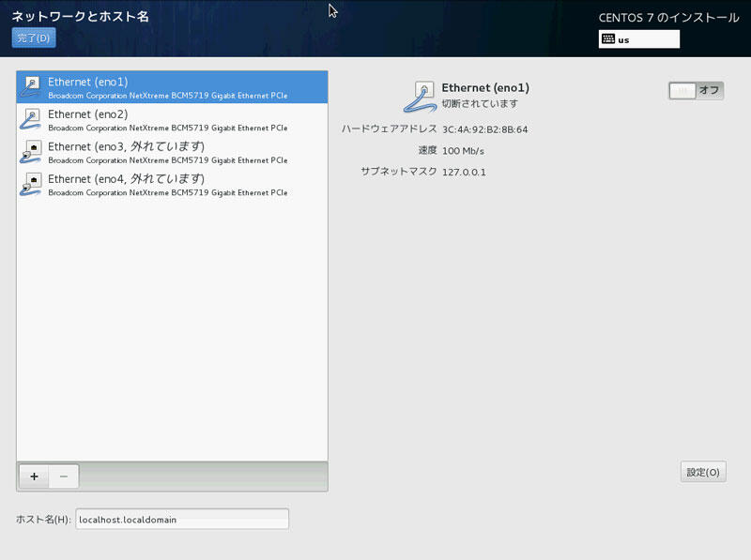This screenshot has width=751, height=560.
Task: Select the Ethernet (eno1) list row
Action: pos(172,87)
